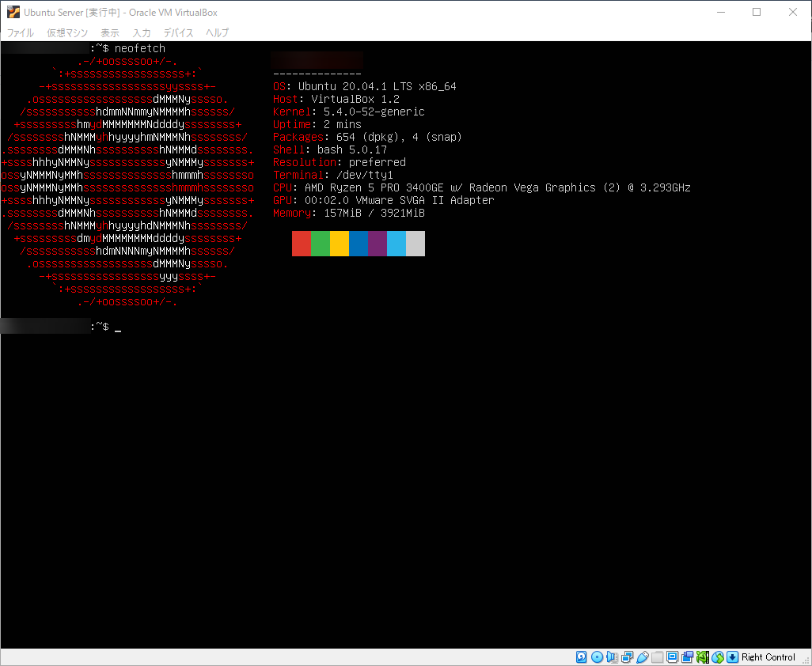Open the ヘルプ menu

[217, 32]
